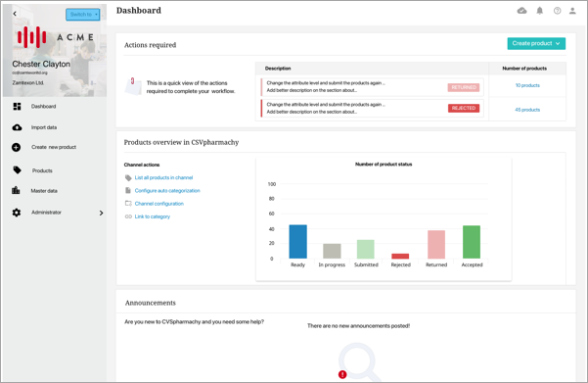The height and width of the screenshot is (383, 588).
Task: Click Link to category
Action: coord(153,216)
